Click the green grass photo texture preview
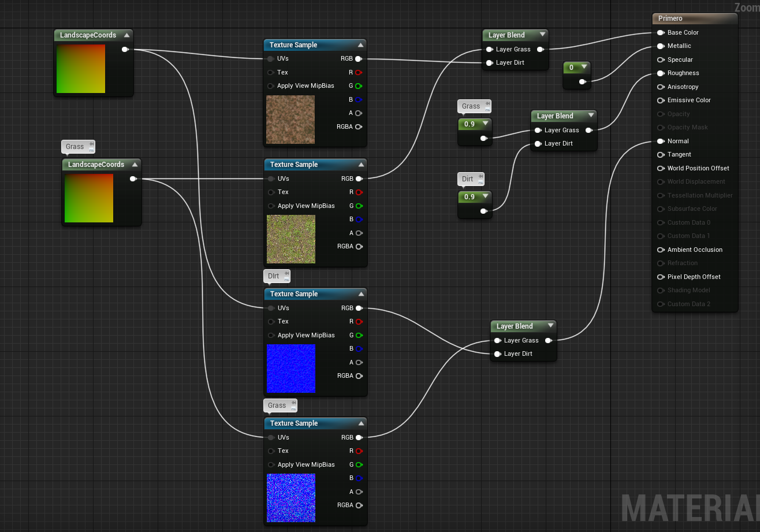 click(291, 239)
